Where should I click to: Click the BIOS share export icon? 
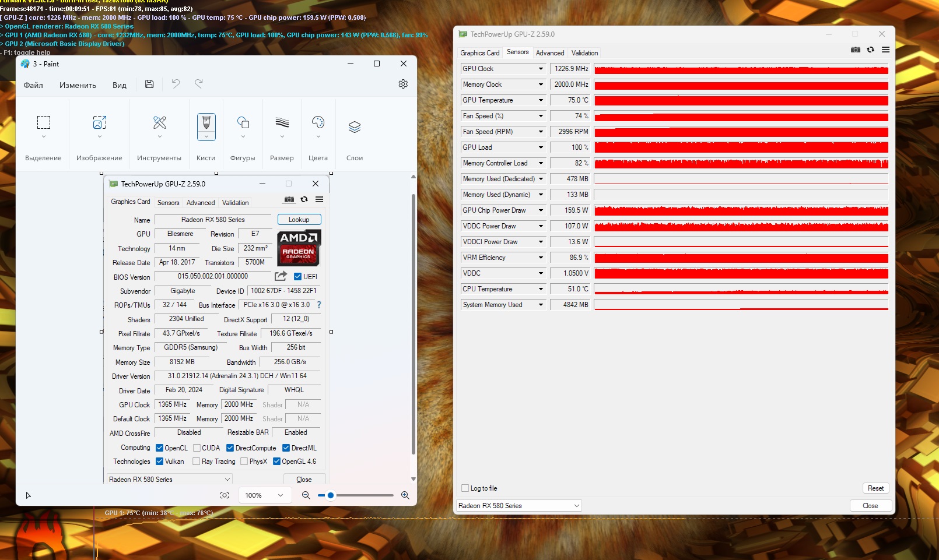click(281, 276)
